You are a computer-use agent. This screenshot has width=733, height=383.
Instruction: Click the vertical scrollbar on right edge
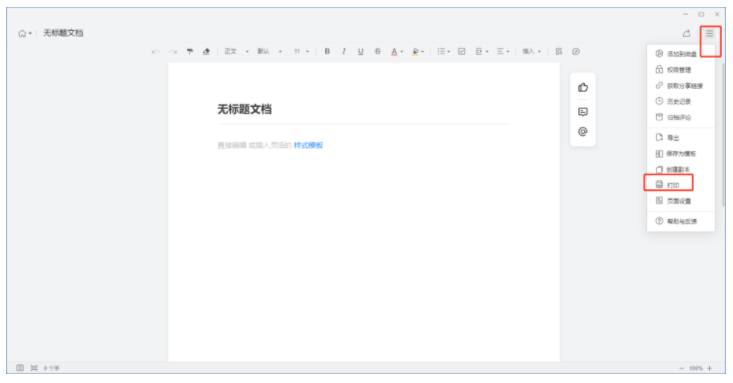[x=723, y=136]
